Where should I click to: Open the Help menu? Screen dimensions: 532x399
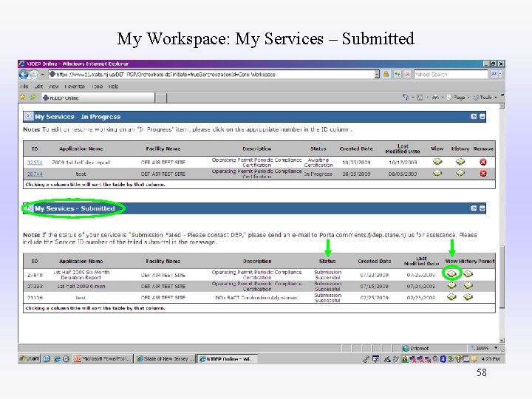[113, 86]
